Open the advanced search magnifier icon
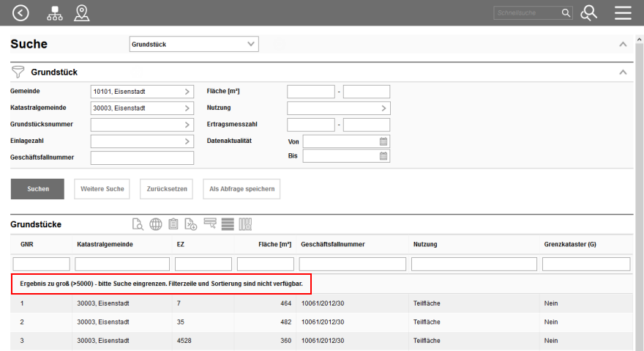 pos(589,12)
